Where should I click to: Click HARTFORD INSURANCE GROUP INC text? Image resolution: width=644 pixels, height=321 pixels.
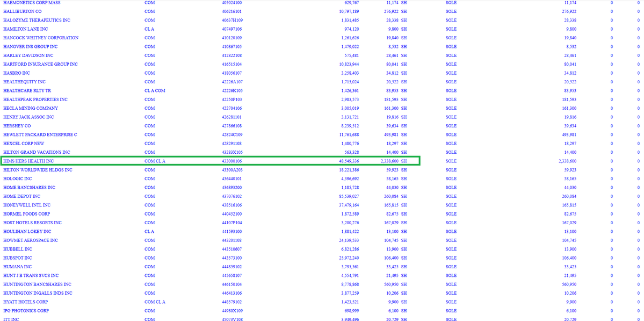tap(40, 65)
